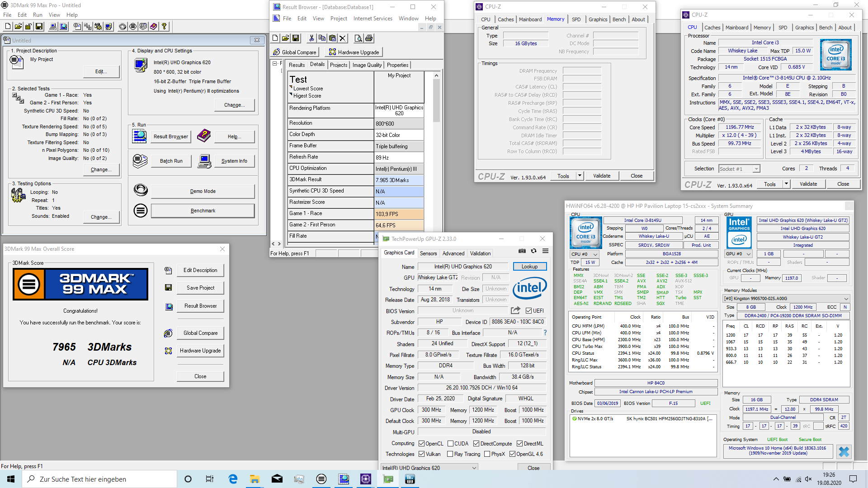Click Game 1 - Race 103,9 FPS cell
868x488 pixels.
399,214
